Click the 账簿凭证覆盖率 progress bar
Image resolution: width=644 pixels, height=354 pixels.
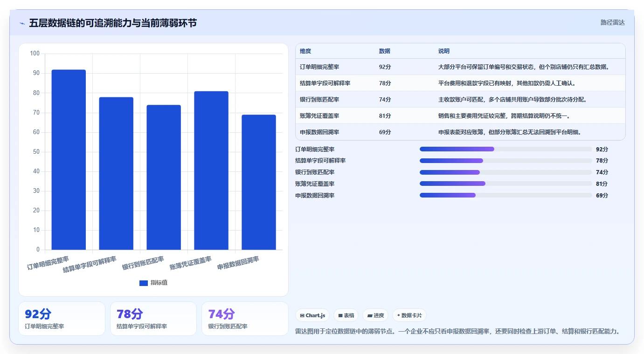(506, 184)
